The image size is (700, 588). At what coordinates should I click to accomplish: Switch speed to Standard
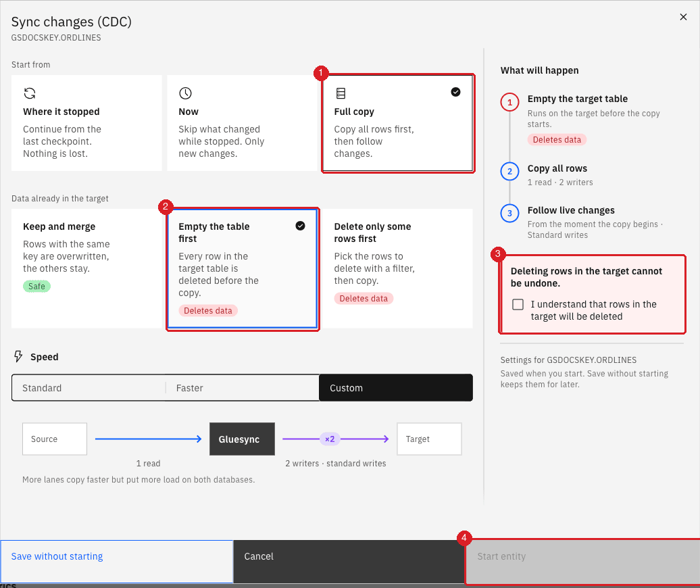click(x=89, y=387)
